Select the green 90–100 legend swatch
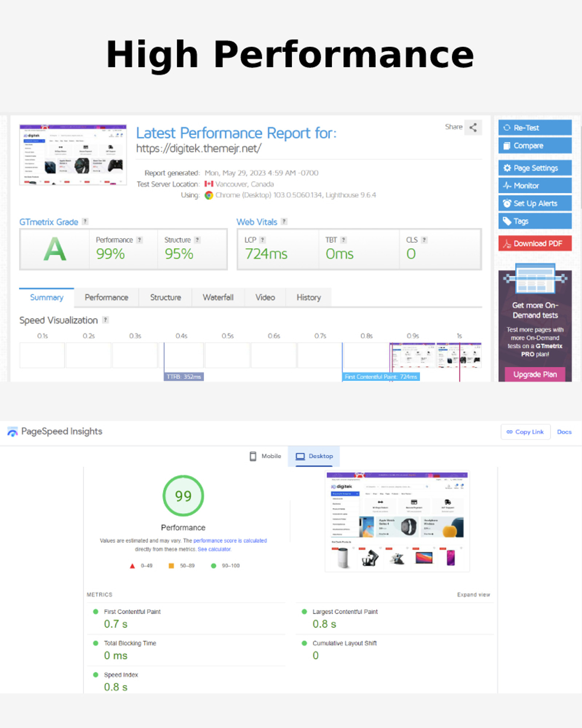Image resolution: width=582 pixels, height=728 pixels. (x=213, y=566)
